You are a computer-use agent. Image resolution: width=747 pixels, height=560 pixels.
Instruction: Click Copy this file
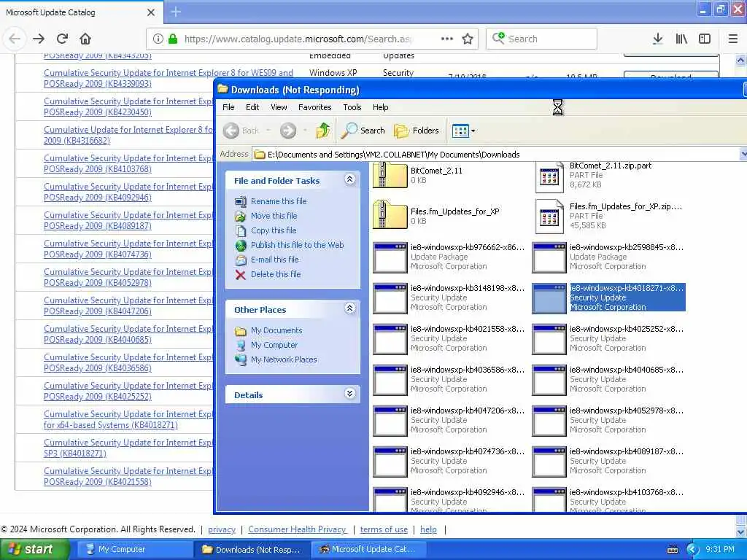point(274,230)
